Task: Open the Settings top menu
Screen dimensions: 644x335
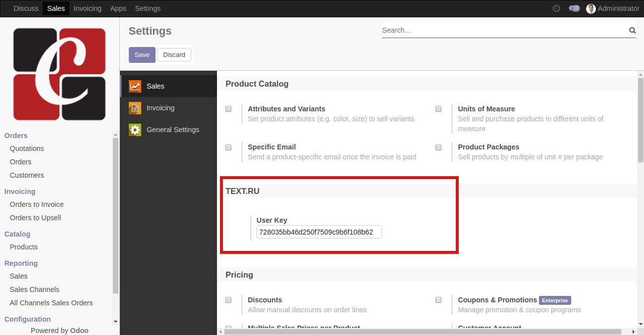Action: 148,8
